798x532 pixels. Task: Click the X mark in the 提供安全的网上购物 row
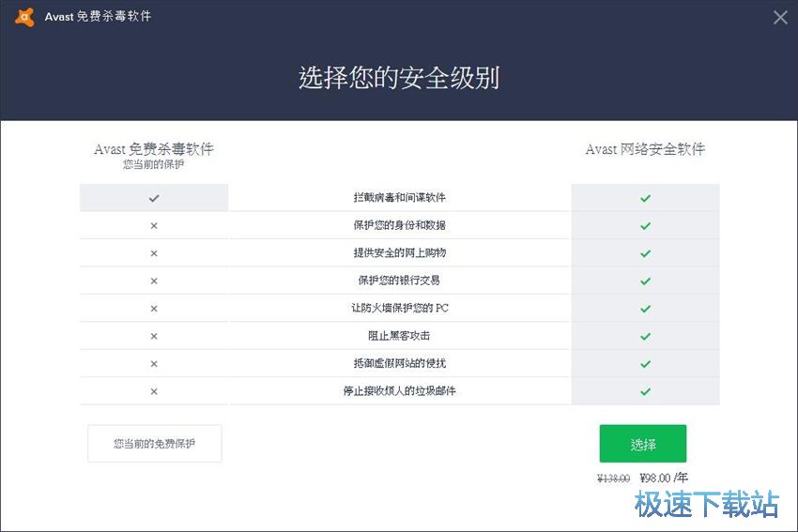(154, 253)
